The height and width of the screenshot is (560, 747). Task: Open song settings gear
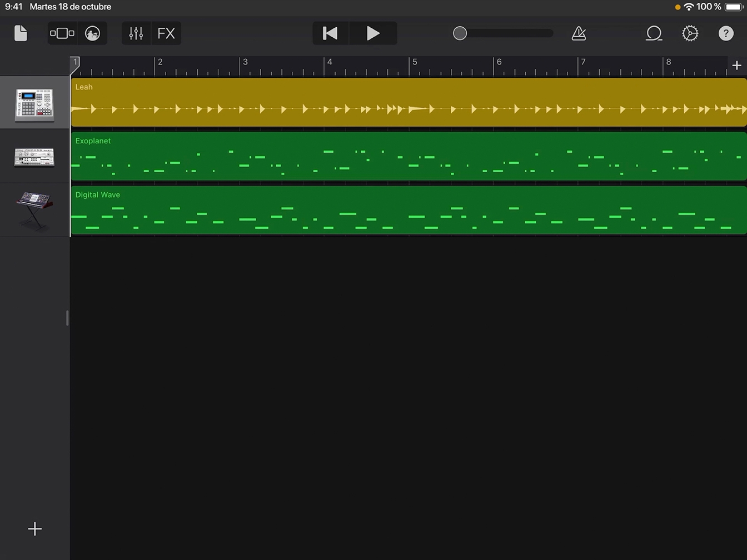tap(690, 33)
